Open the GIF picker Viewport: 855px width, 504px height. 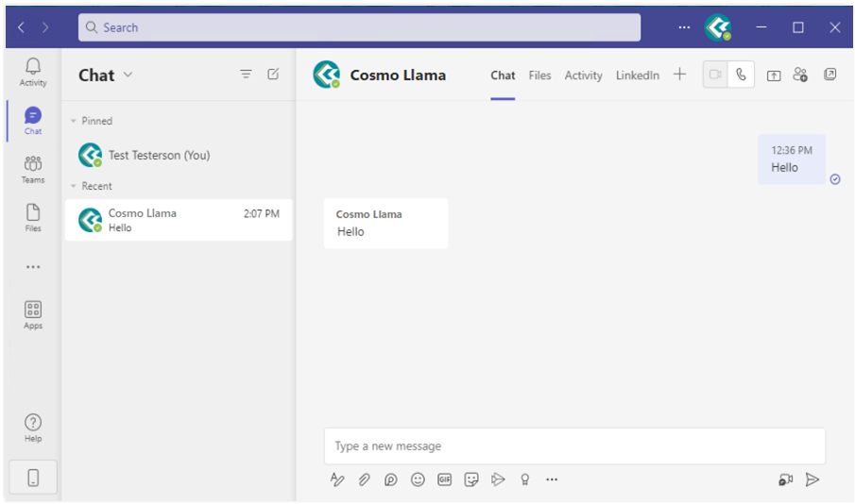point(444,479)
